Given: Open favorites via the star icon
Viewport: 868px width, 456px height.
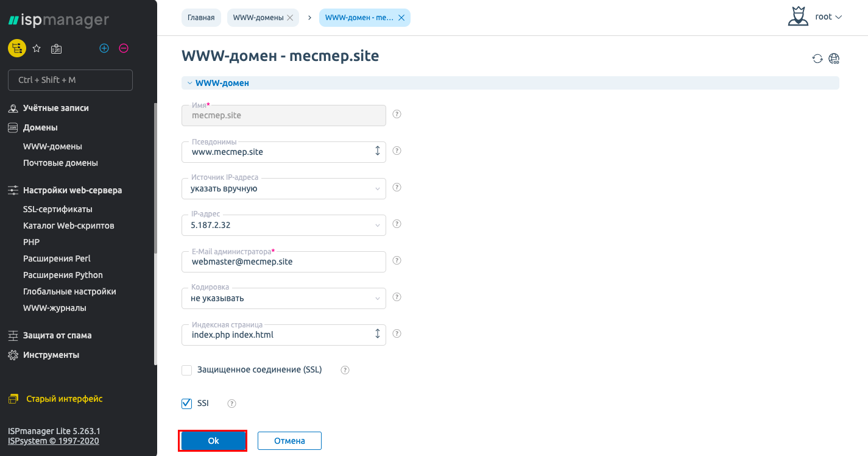Looking at the screenshot, I should (x=37, y=48).
